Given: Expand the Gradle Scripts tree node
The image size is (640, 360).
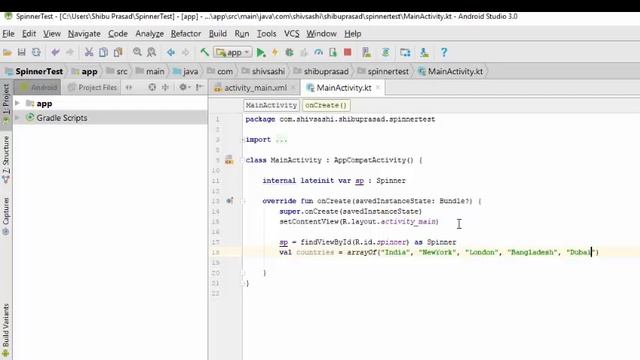Looking at the screenshot, I should point(17,118).
